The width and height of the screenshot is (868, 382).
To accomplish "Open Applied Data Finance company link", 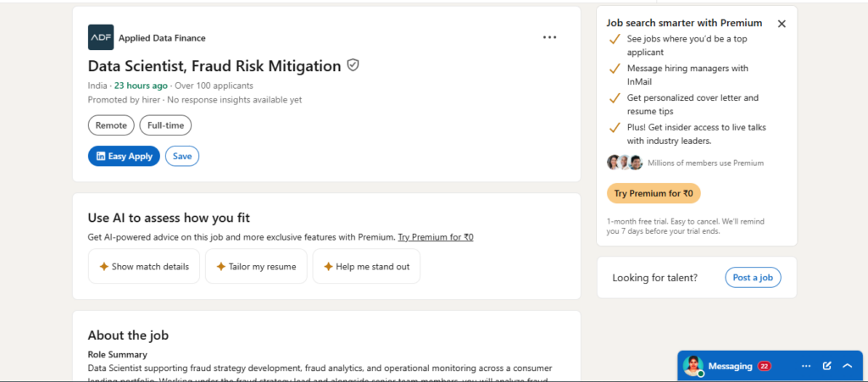I will [x=162, y=38].
